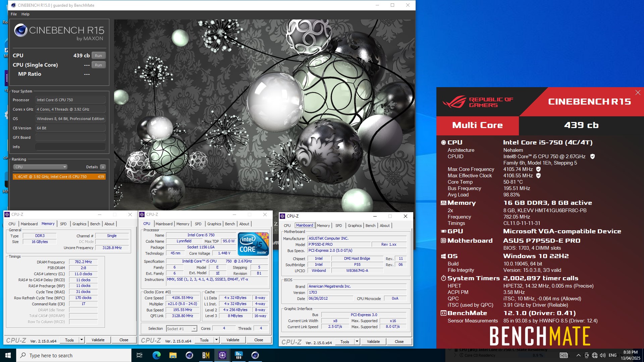
Task: Click the BenchMate section icon beside version 12.1.0
Action: [x=443, y=313]
